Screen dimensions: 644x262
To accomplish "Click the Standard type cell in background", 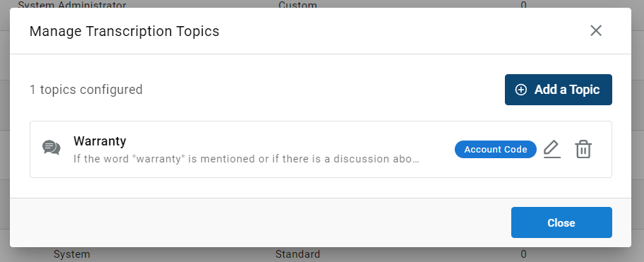I will [x=297, y=254].
